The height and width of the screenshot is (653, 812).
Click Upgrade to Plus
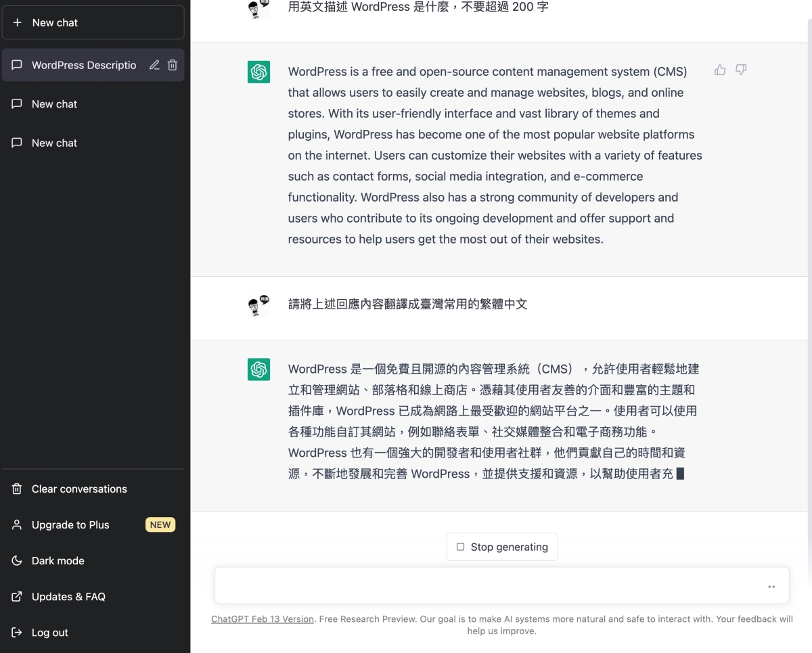[93, 524]
